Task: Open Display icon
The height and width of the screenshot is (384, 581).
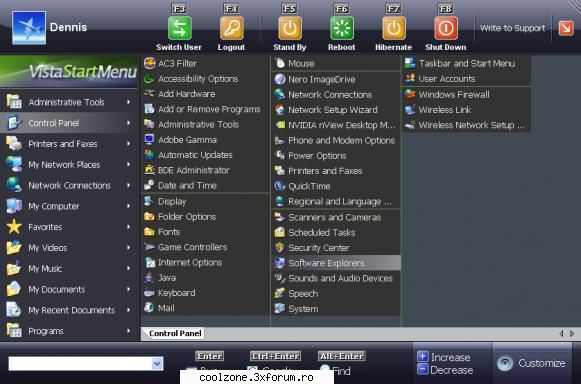Action: [x=149, y=201]
